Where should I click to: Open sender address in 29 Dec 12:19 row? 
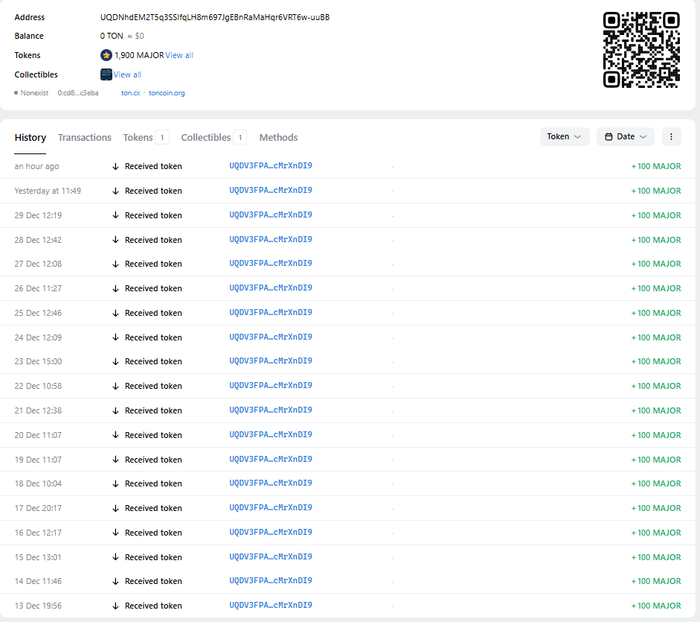pyautogui.click(x=271, y=215)
